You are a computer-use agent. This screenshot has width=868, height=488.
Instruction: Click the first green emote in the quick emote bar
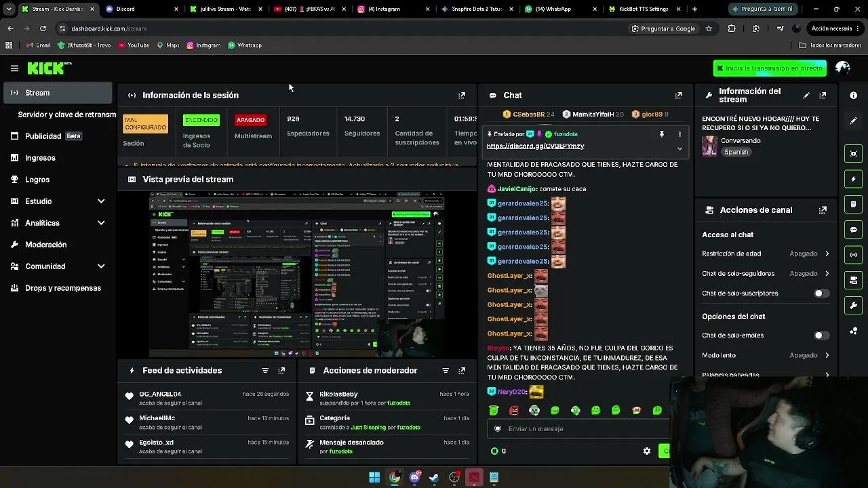coord(494,410)
